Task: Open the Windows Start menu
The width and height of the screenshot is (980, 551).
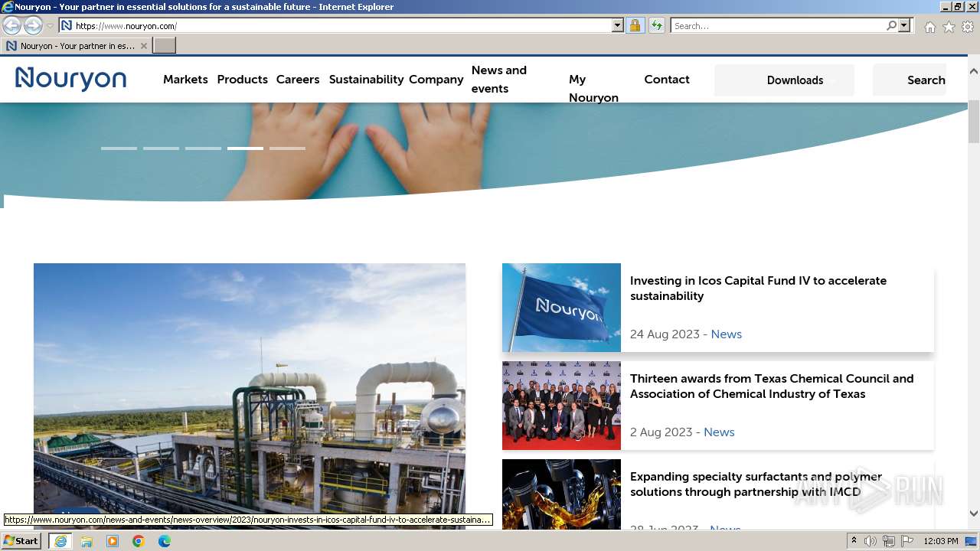Action: tap(21, 541)
